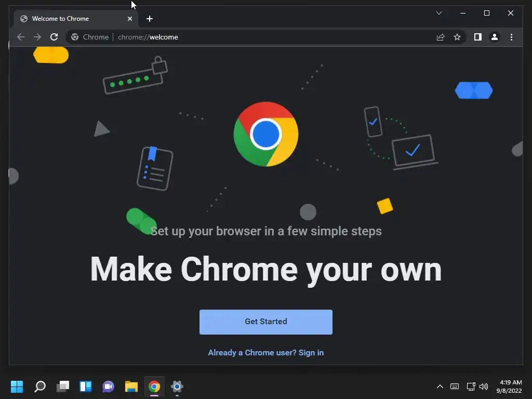Open the clock and date flyout

click(x=509, y=387)
